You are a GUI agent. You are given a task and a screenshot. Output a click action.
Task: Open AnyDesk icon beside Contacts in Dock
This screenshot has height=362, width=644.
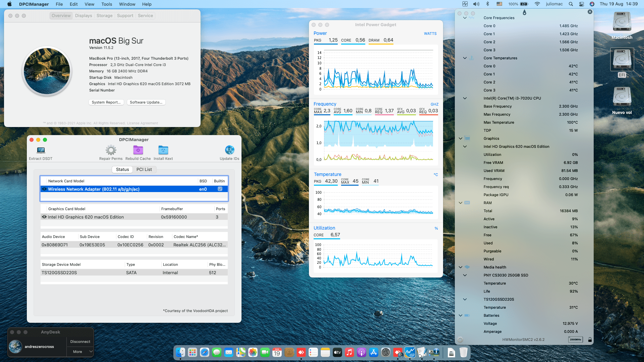point(301,352)
